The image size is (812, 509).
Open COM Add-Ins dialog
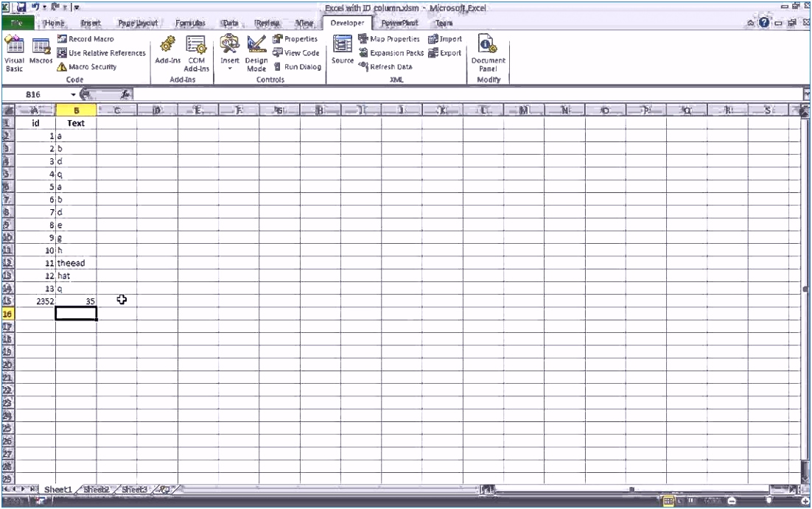click(x=196, y=54)
